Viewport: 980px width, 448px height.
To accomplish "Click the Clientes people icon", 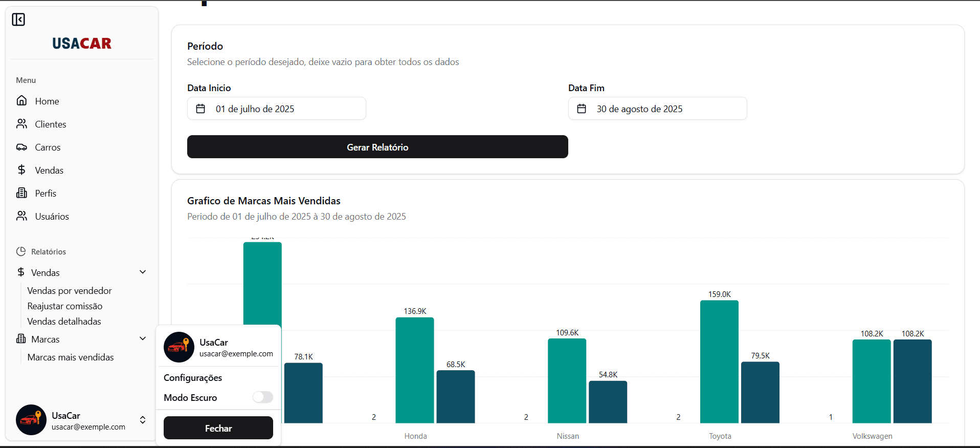I will point(21,124).
